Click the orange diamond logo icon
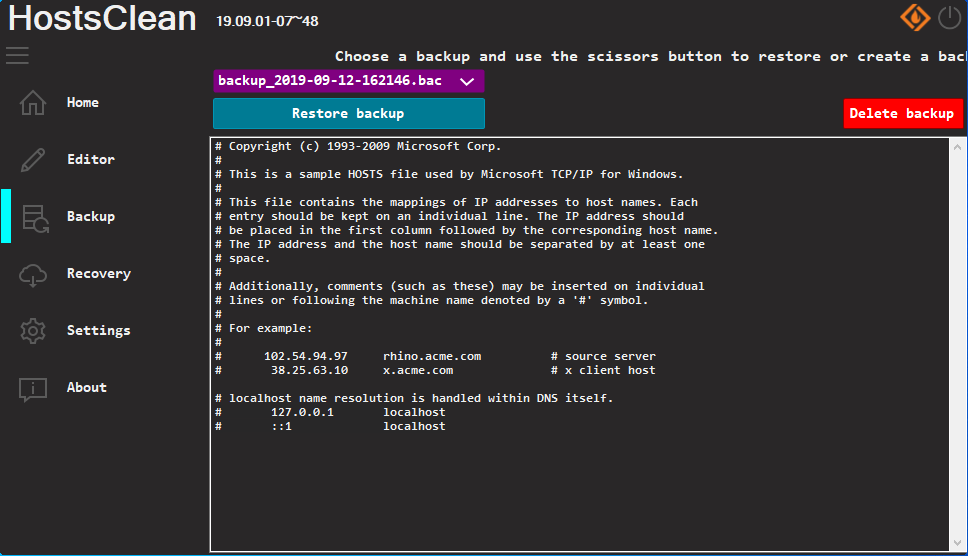Screen dimensions: 968x556 click(915, 17)
